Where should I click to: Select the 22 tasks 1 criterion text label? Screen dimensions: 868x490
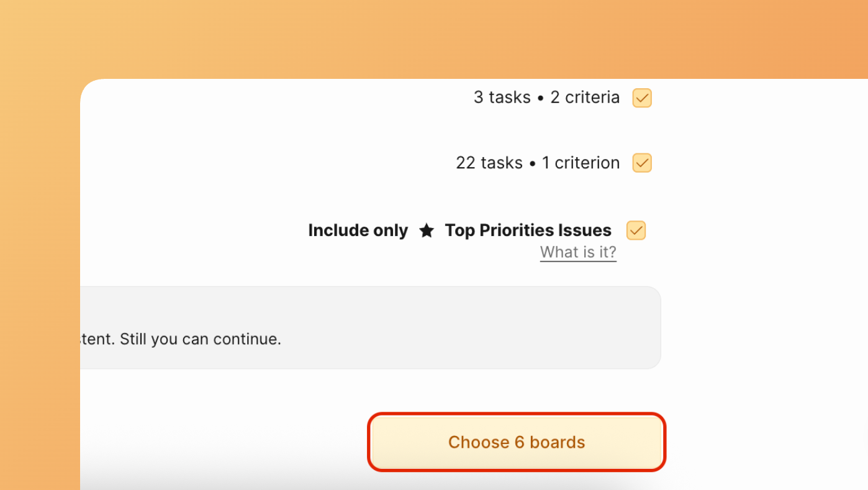coord(538,162)
